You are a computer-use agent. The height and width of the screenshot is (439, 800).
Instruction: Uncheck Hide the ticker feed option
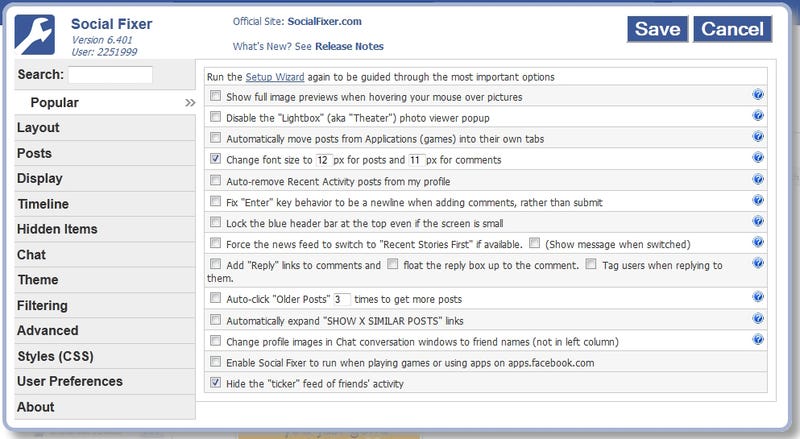(x=216, y=383)
